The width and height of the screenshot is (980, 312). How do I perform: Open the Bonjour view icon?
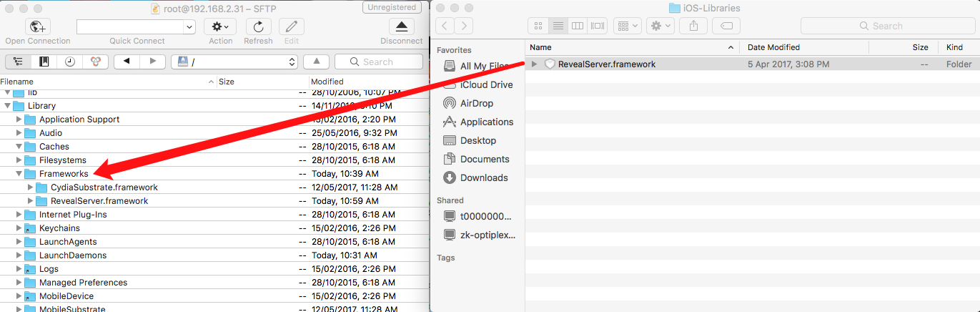pyautogui.click(x=94, y=62)
